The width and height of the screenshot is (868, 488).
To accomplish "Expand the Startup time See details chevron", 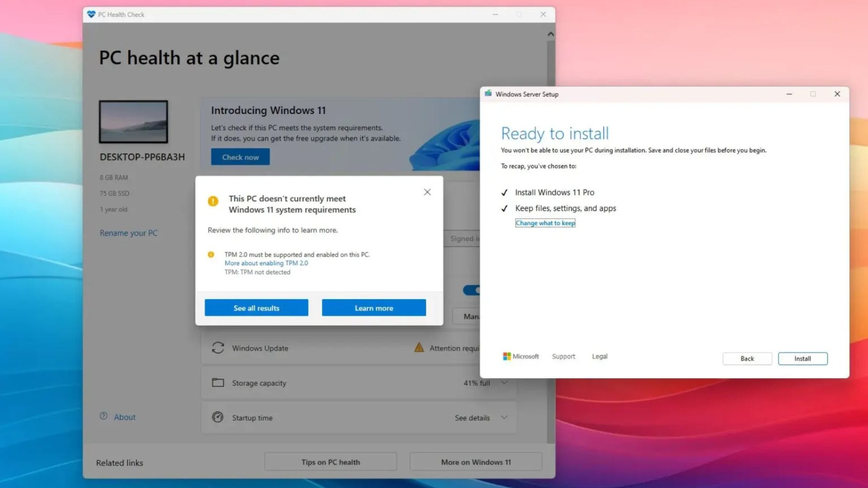I will coord(504,418).
